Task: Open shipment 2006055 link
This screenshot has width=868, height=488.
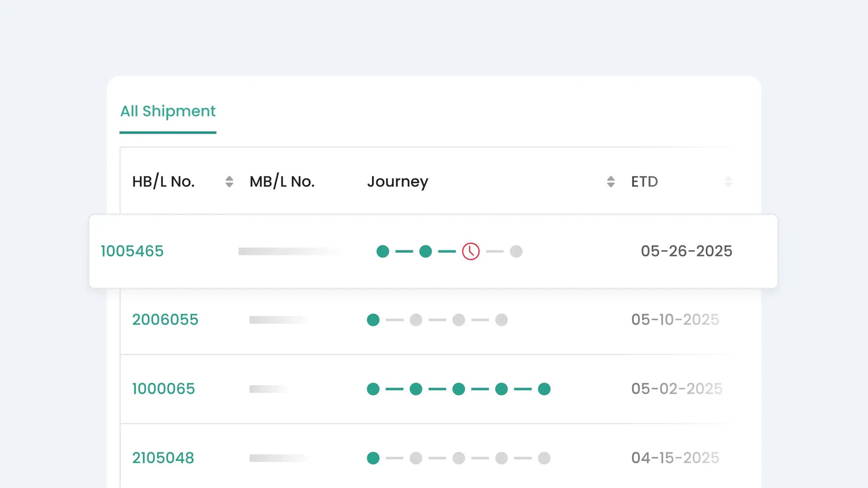Action: coord(165,320)
